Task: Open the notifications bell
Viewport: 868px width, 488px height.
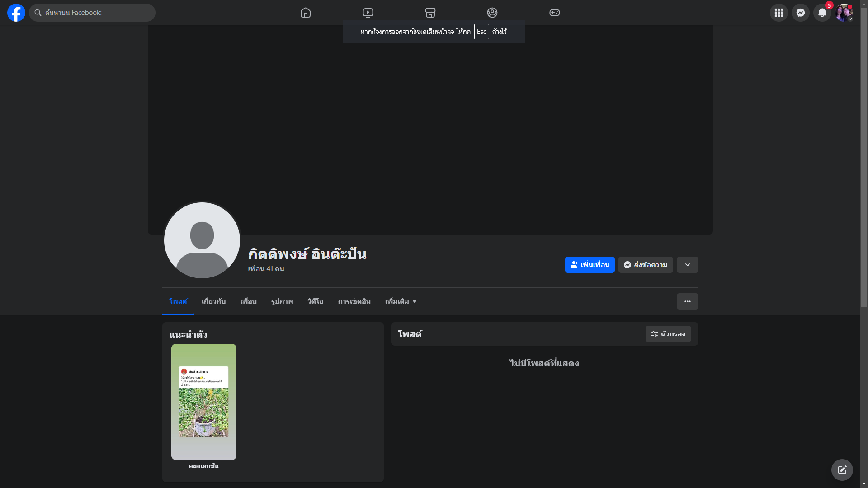Action: tap(822, 13)
